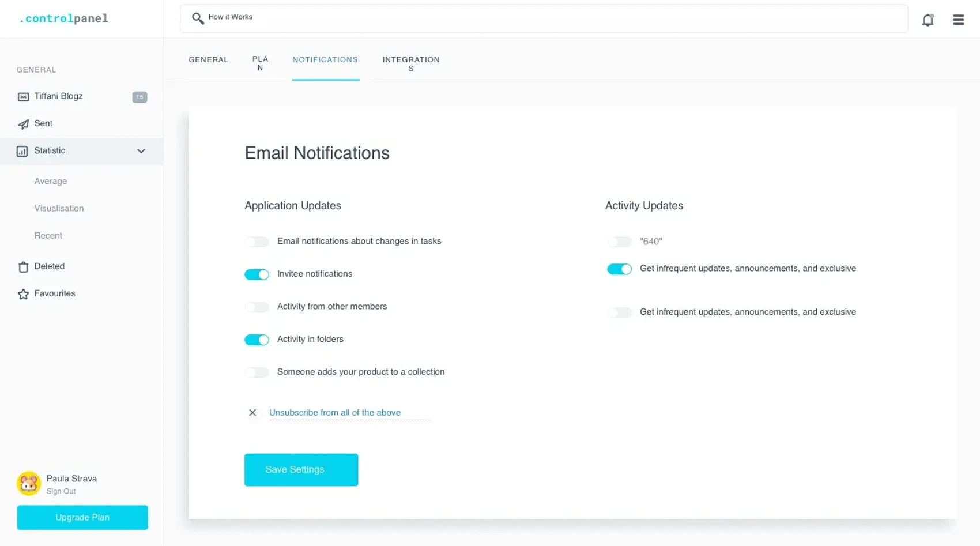Enable email notifications about task changes
Viewport: 980px width, 546px height.
(257, 242)
